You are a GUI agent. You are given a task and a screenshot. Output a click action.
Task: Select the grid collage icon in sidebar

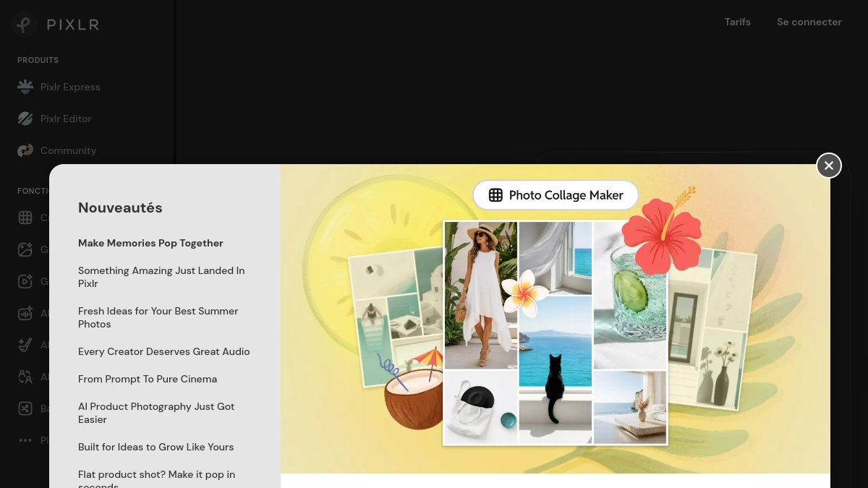[25, 218]
